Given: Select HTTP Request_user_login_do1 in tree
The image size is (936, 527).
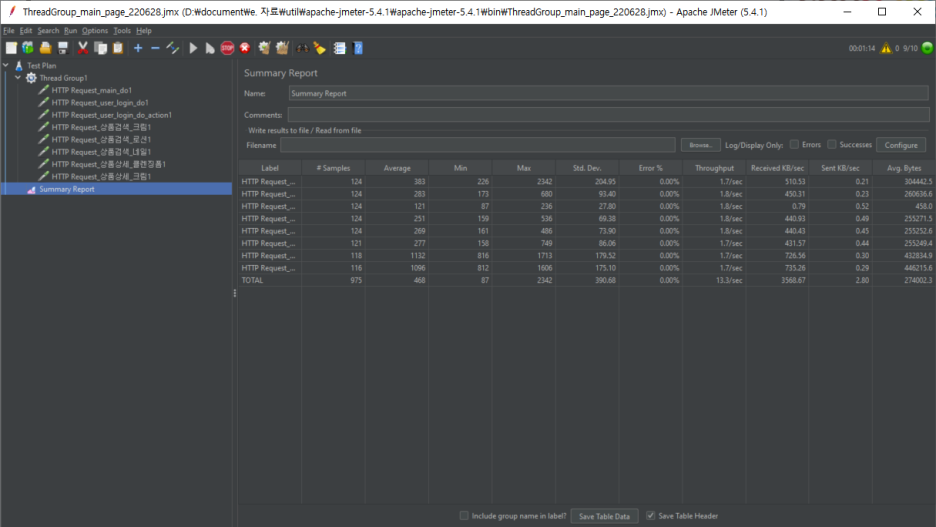Looking at the screenshot, I should click(x=100, y=103).
